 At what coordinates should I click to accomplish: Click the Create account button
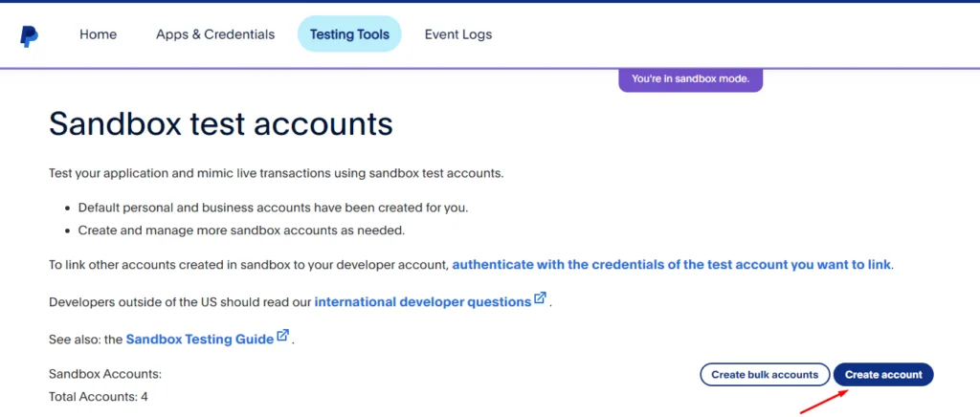[883, 375]
